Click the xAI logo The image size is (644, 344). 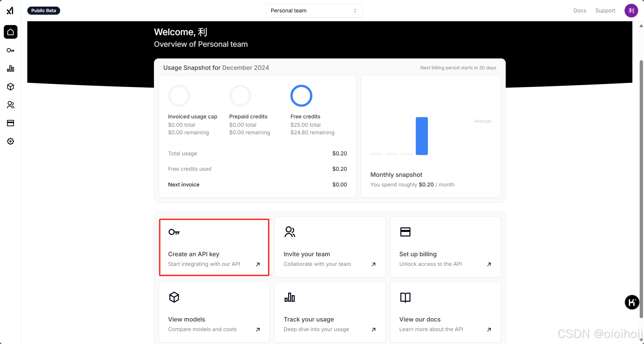coord(10,11)
